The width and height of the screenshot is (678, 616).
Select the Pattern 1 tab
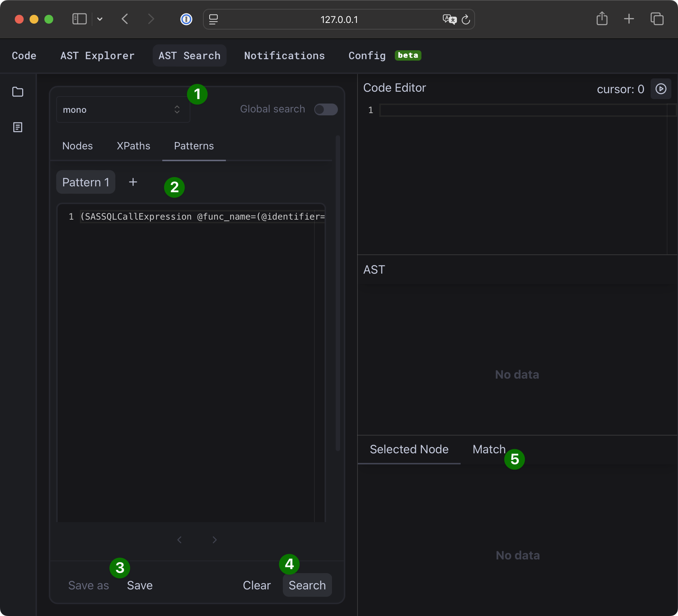point(86,182)
